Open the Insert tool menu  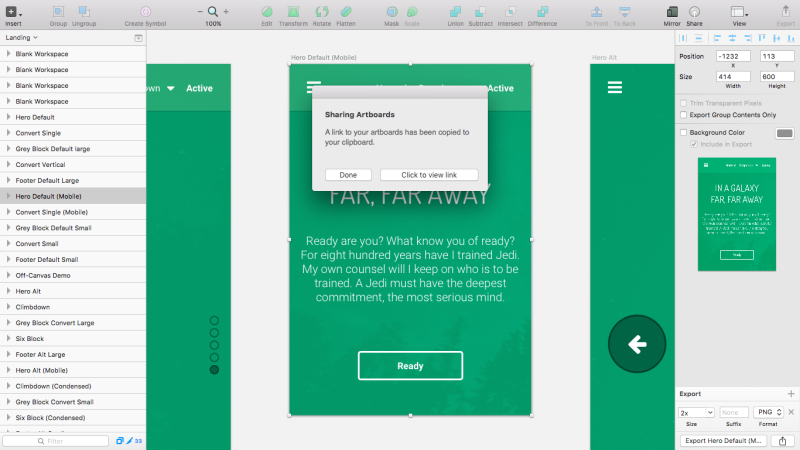tap(13, 12)
